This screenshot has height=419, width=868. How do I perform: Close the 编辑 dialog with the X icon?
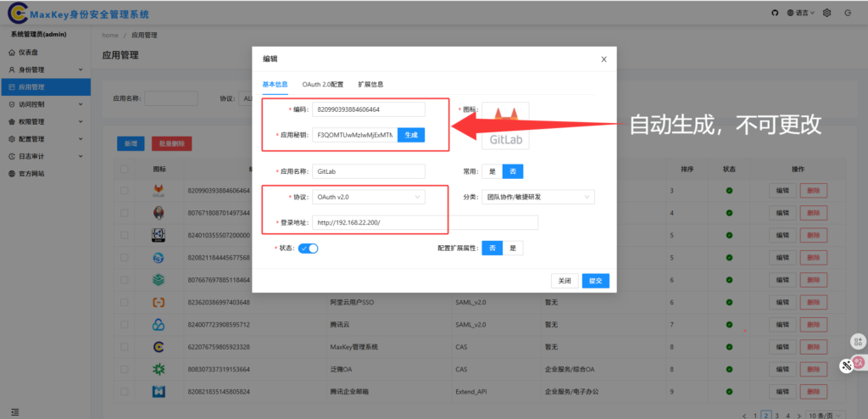(604, 59)
